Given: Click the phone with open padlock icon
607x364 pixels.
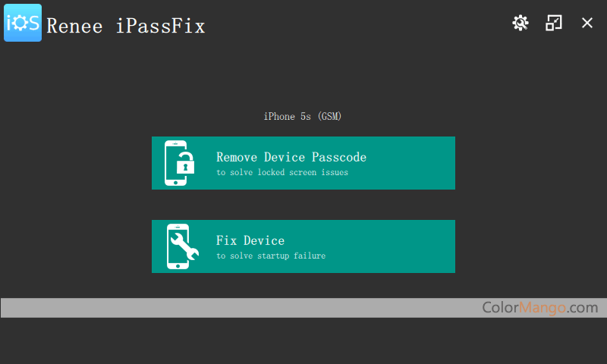Looking at the screenshot, I should 179,163.
